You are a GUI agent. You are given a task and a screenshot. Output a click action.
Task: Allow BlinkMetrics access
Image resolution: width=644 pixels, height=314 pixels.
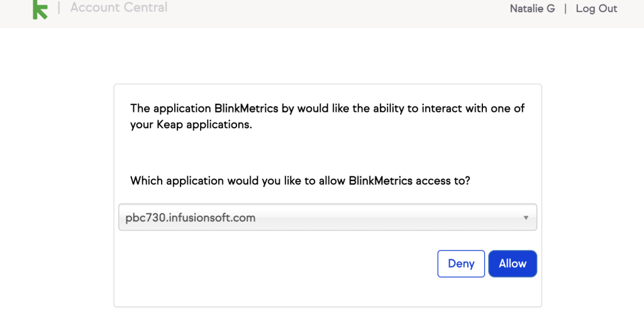[513, 264]
